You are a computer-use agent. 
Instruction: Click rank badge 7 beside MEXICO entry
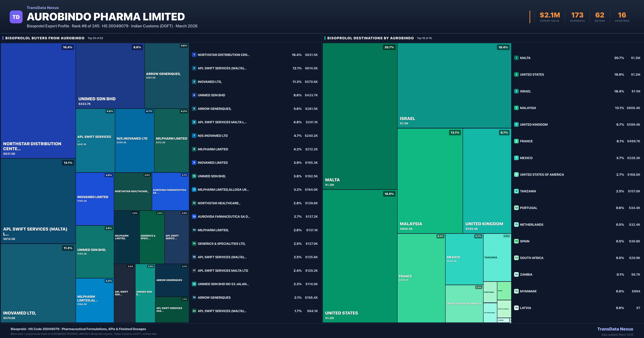(516, 158)
